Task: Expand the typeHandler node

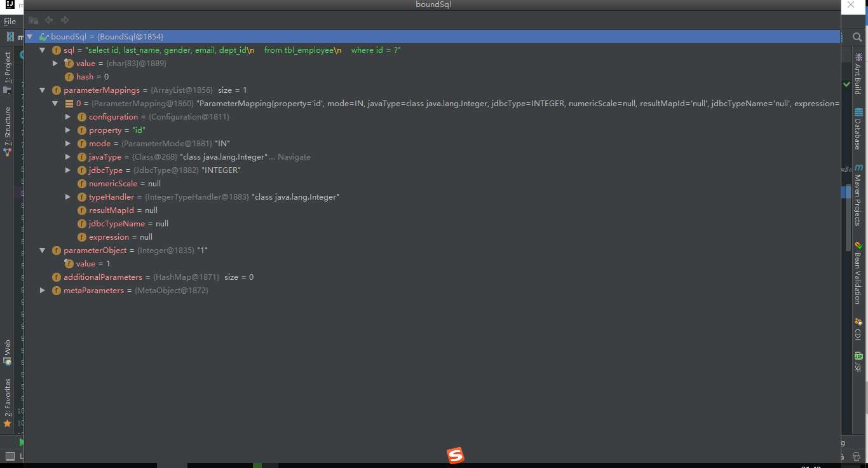Action: 68,196
